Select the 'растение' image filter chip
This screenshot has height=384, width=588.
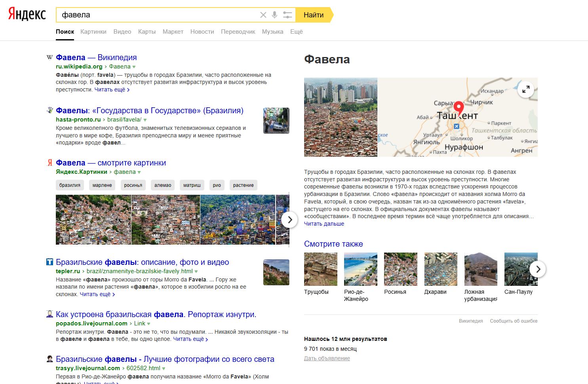coord(243,185)
